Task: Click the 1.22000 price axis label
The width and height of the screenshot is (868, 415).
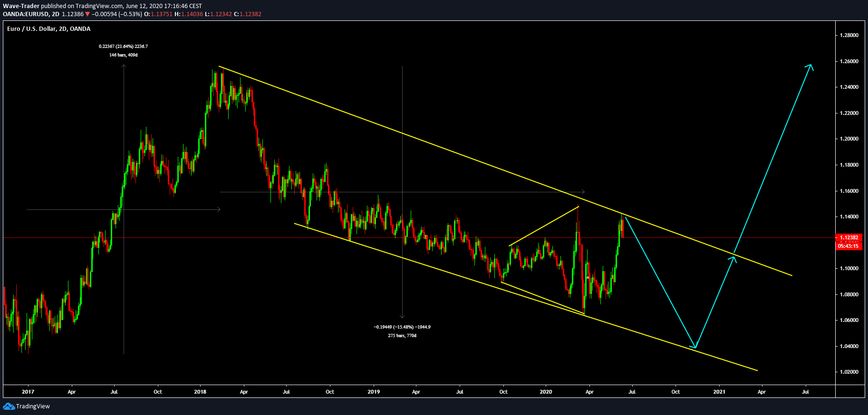Action: tap(849, 113)
